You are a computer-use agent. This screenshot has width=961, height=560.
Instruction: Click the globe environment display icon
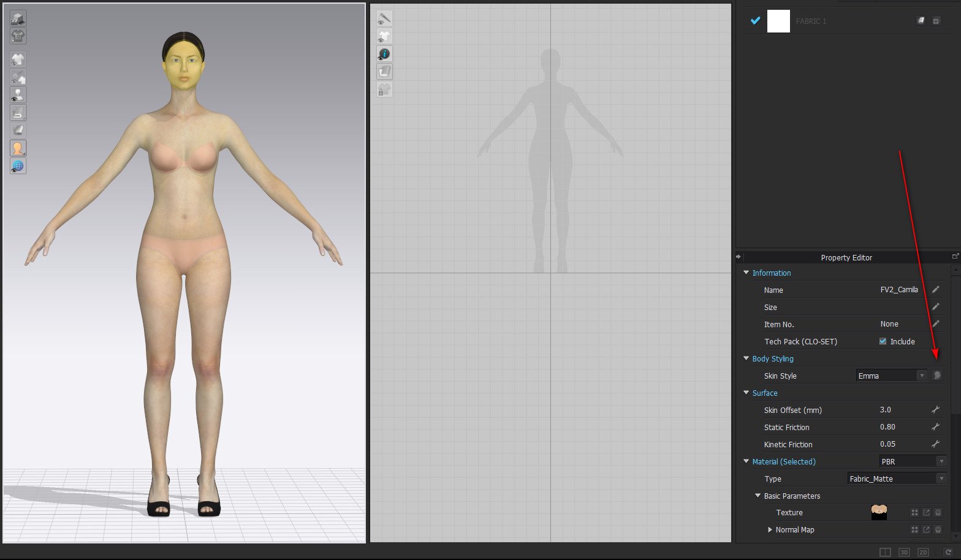pyautogui.click(x=18, y=166)
